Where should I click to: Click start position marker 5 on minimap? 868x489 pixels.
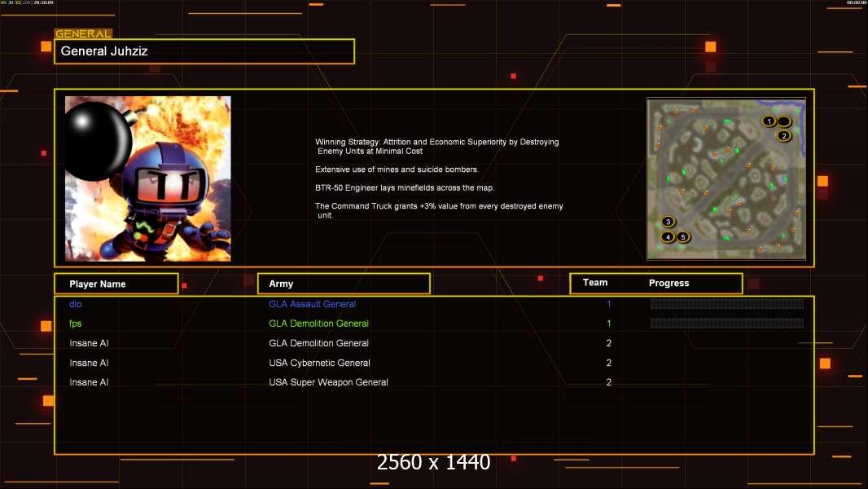(683, 237)
